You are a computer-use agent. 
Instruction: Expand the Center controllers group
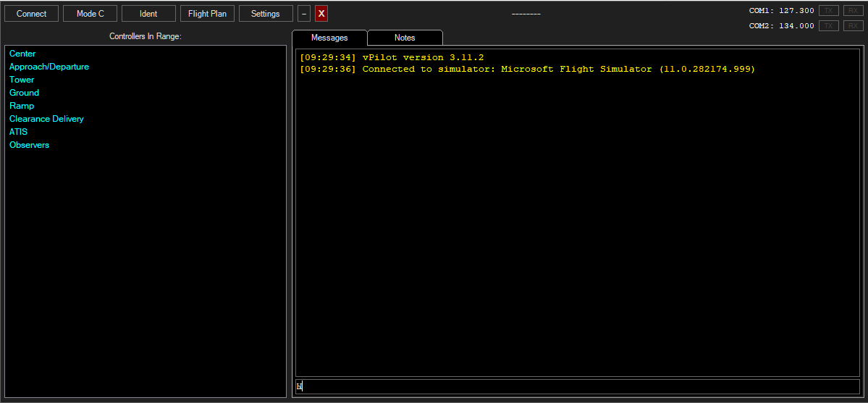pyautogui.click(x=22, y=54)
